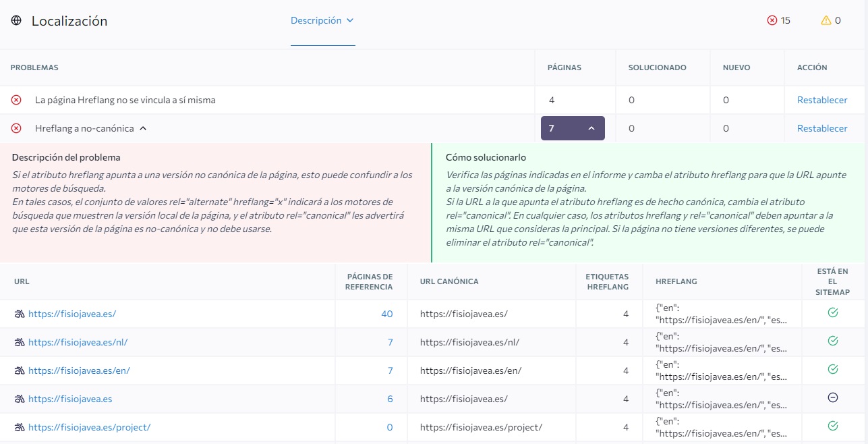Open the https://fisiojavea.es/ URL link
Screen dimensions: 868x444
pyautogui.click(x=73, y=314)
